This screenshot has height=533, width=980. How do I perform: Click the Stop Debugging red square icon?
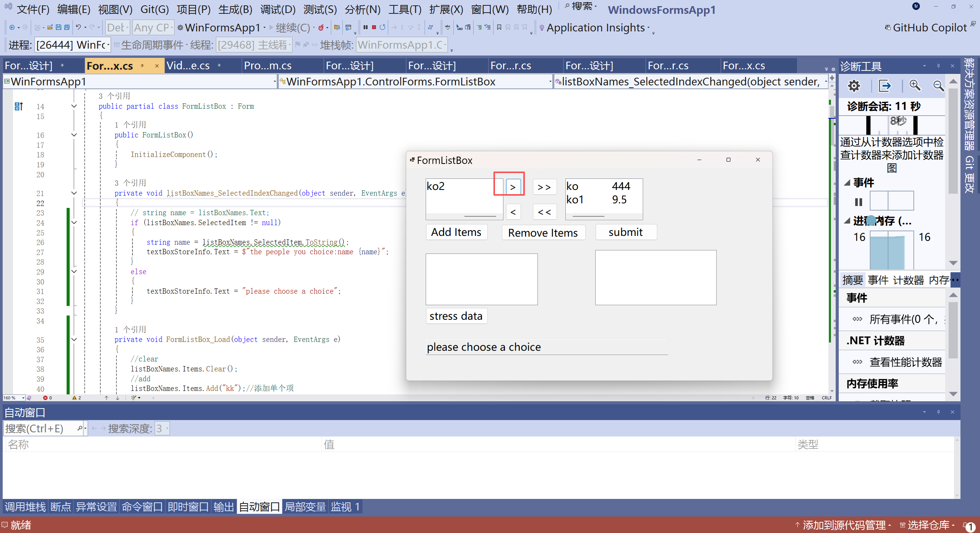[374, 27]
